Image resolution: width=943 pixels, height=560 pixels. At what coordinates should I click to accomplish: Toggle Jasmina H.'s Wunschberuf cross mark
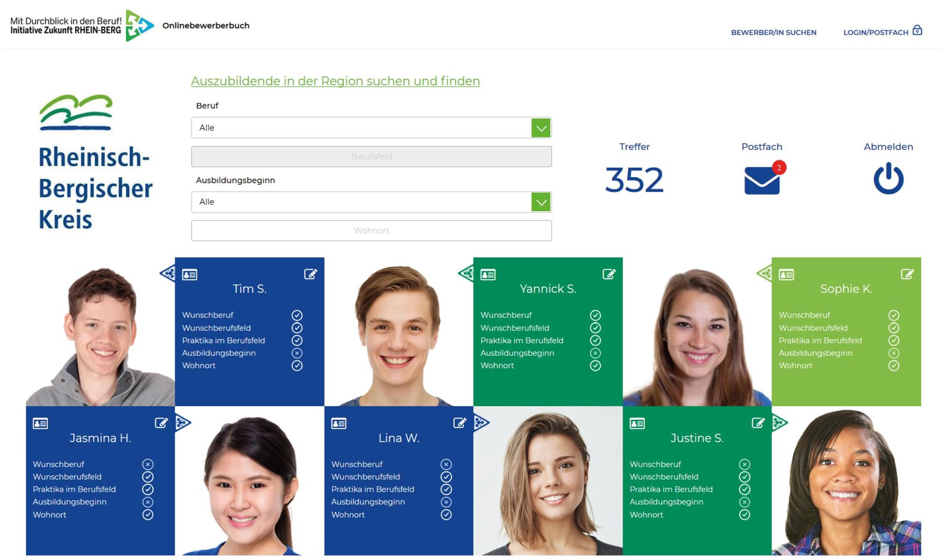click(148, 464)
